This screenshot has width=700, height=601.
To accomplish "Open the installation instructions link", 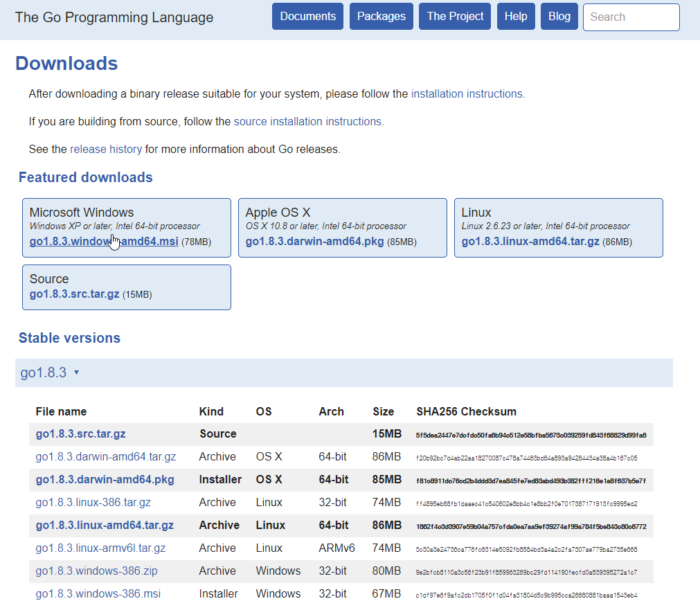I will tap(466, 93).
